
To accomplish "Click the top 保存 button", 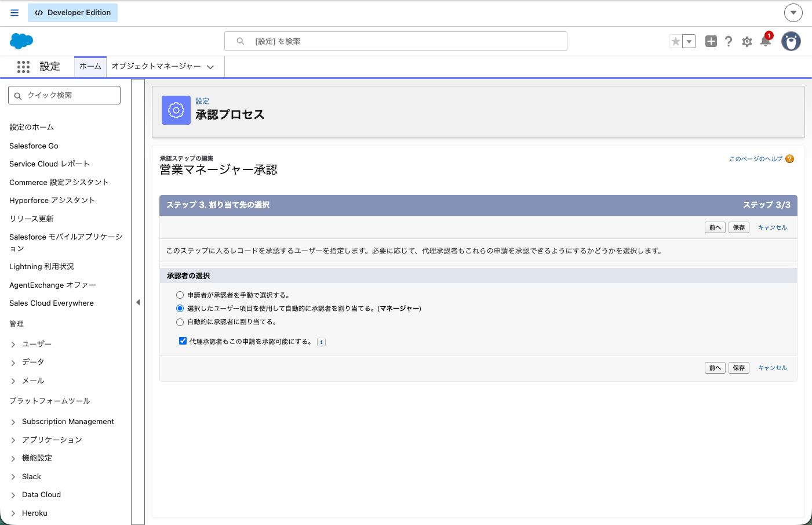I will pos(739,227).
